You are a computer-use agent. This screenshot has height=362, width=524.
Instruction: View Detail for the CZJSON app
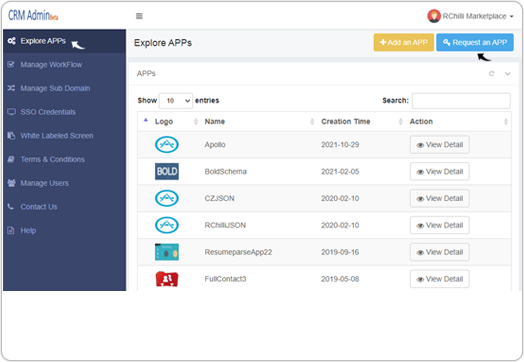point(440,199)
